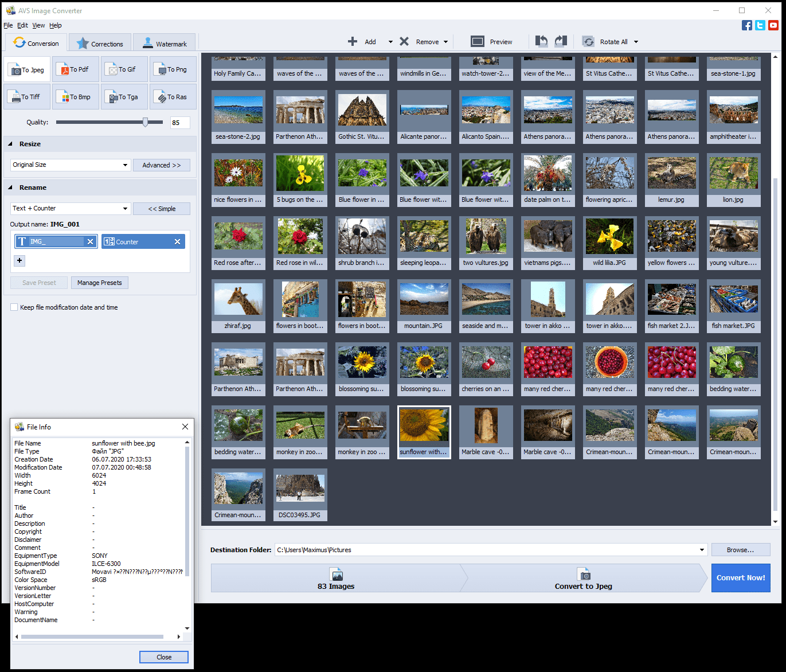Switch to the Conversion tab

click(x=36, y=43)
